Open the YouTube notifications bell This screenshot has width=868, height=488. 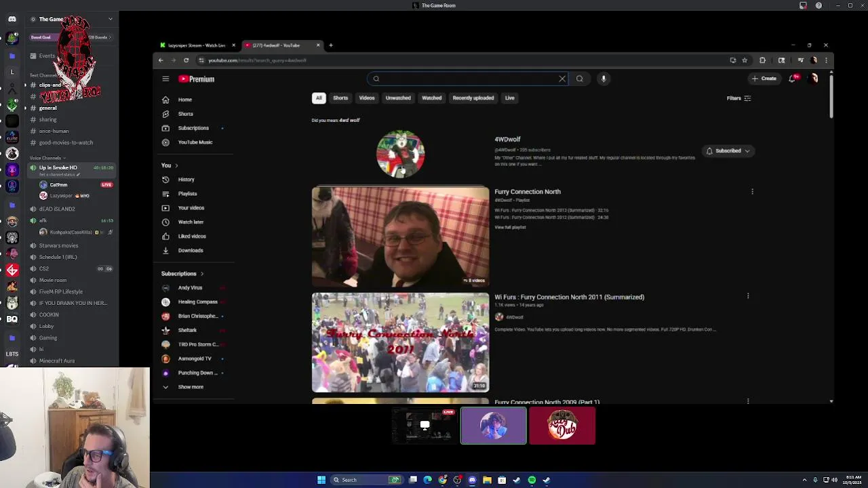click(x=793, y=79)
